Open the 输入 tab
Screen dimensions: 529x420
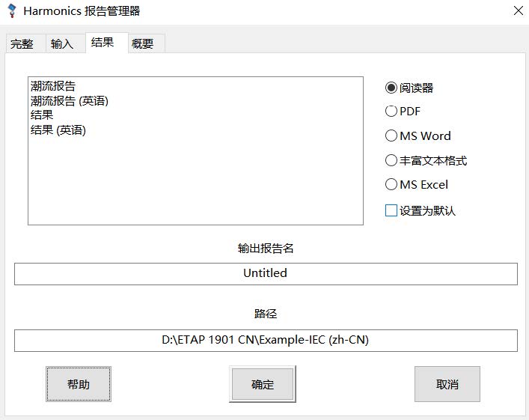coord(62,44)
